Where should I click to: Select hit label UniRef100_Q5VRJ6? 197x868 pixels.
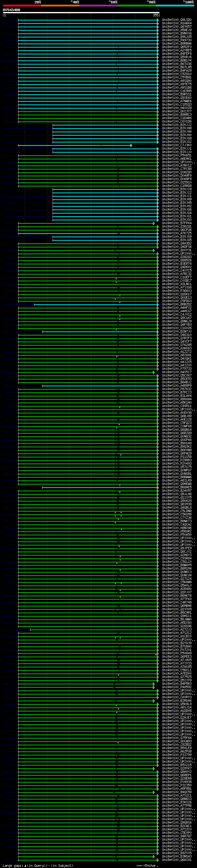(177, 57)
